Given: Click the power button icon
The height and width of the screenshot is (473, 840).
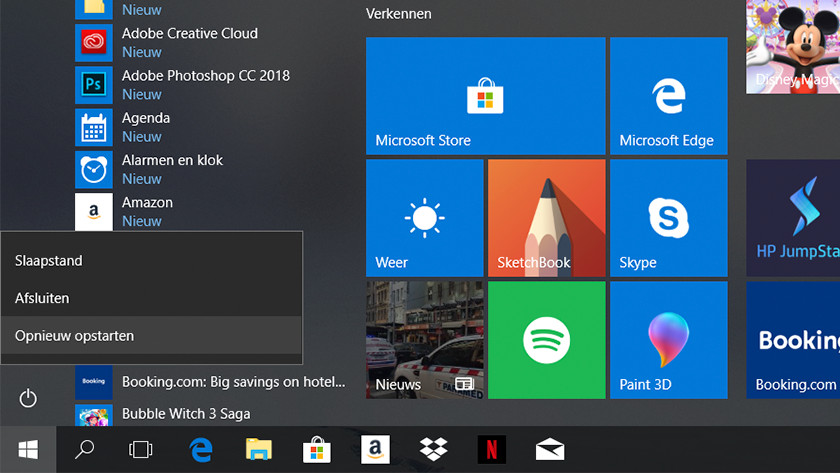Looking at the screenshot, I should (x=28, y=398).
